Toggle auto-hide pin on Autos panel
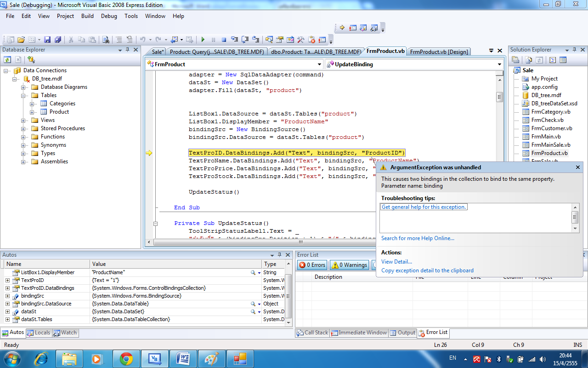Screen dimensions: 588x368 [x=279, y=255]
